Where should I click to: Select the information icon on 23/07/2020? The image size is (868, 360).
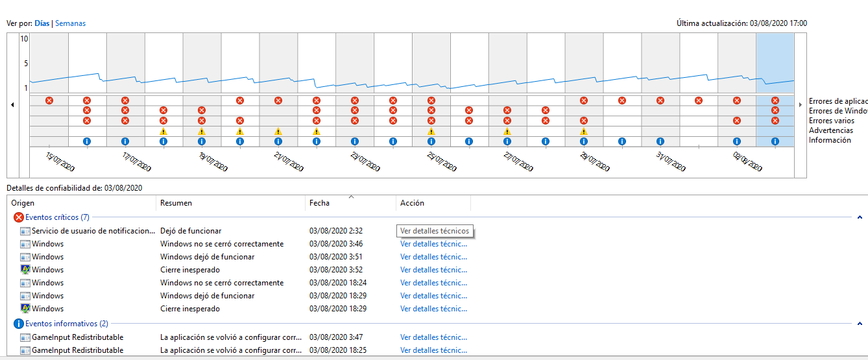(x=355, y=141)
